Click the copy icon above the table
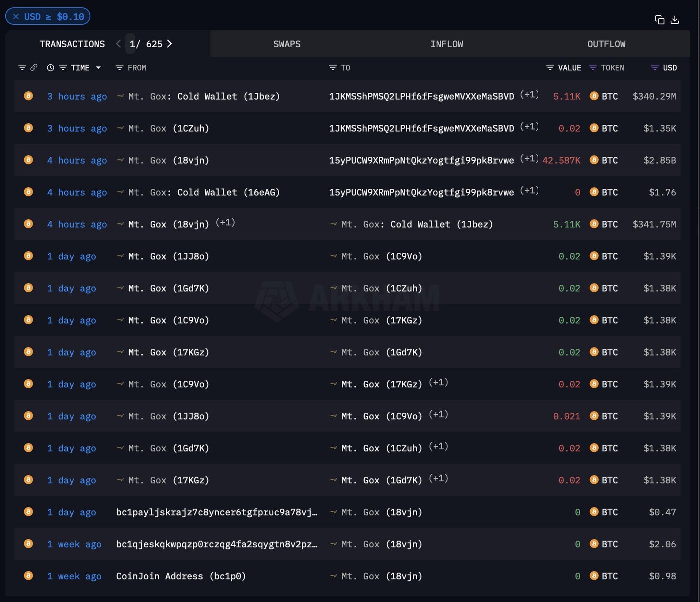 pos(659,20)
